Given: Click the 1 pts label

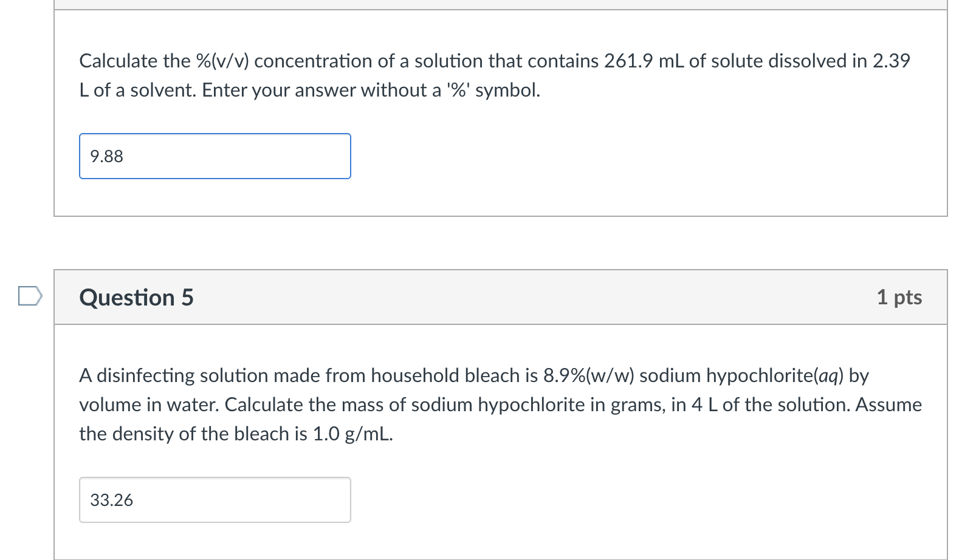Looking at the screenshot, I should pyautogui.click(x=899, y=297).
